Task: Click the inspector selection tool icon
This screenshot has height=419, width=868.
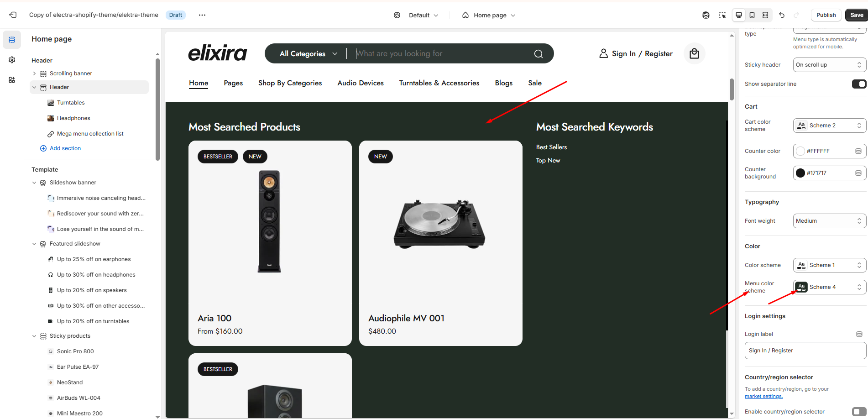Action: 722,15
